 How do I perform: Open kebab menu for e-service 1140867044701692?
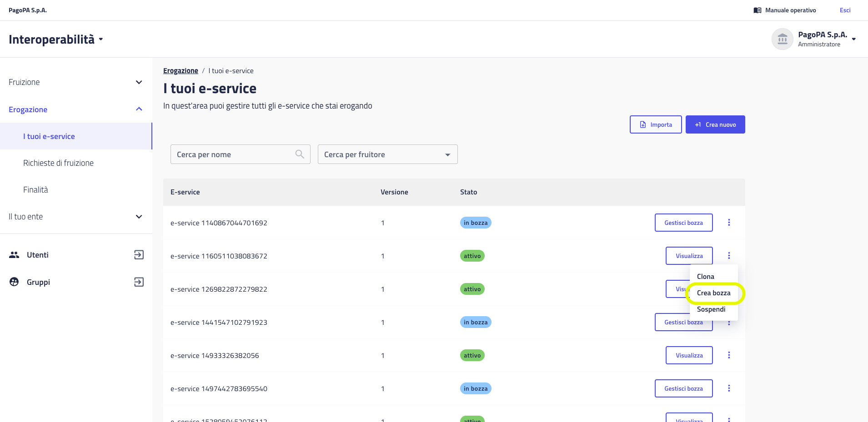pyautogui.click(x=729, y=223)
